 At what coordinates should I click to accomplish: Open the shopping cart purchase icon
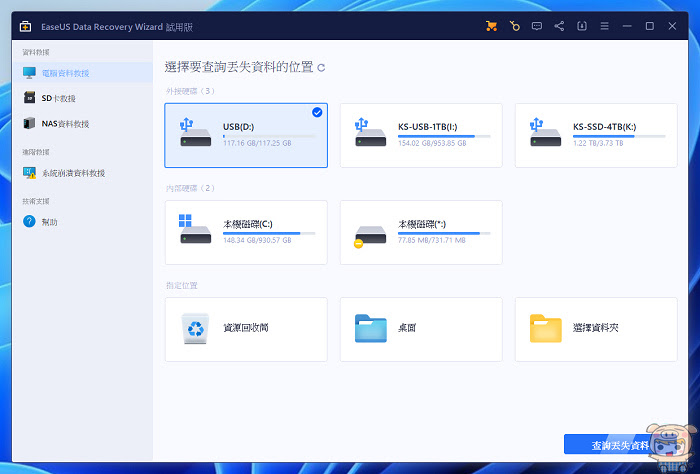pyautogui.click(x=492, y=26)
